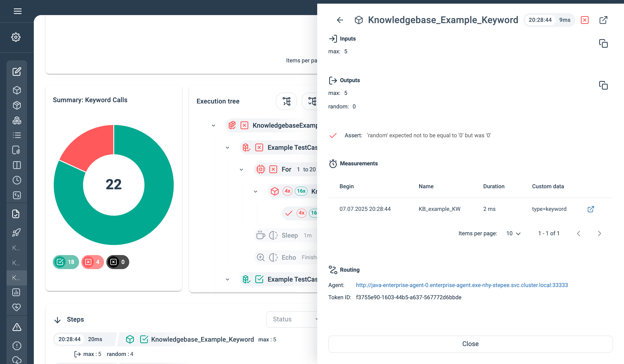This screenshot has height=364, width=624.
Task: Open the compose/edit icon in the sidebar
Action: tap(17, 71)
